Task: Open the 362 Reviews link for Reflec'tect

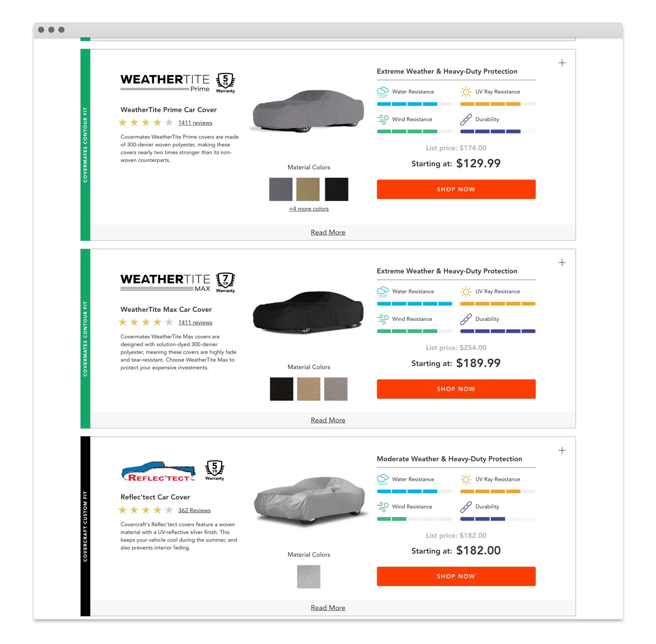Action: pos(194,510)
